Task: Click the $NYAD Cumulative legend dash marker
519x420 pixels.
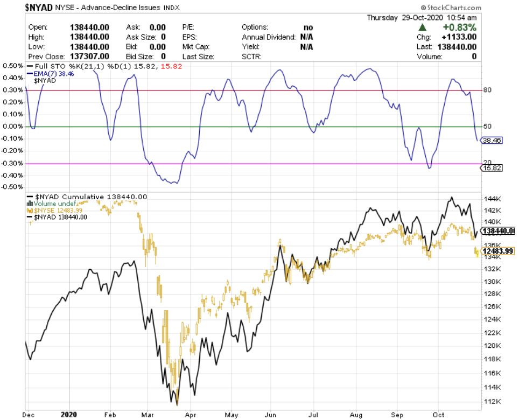Action: 30,197
